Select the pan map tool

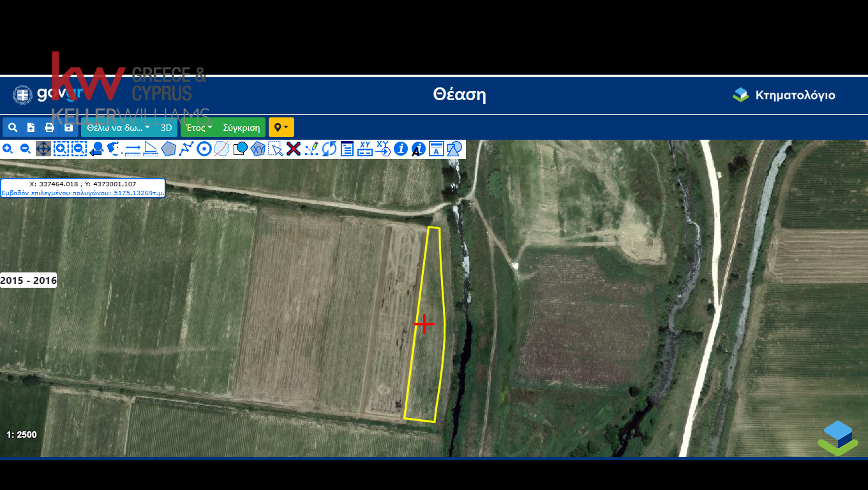pyautogui.click(x=43, y=149)
